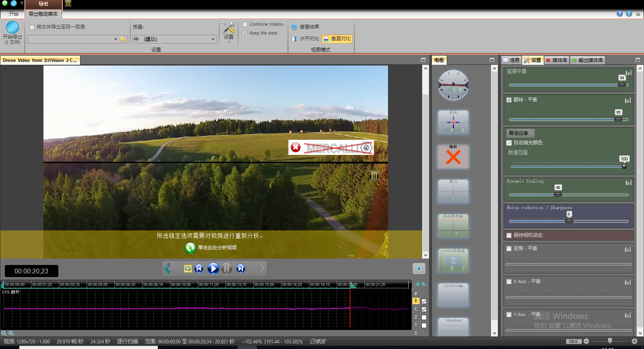Image resolution: width=644 pixels, height=349 pixels.
Task: Click the record dot button beside the player
Action: [419, 269]
